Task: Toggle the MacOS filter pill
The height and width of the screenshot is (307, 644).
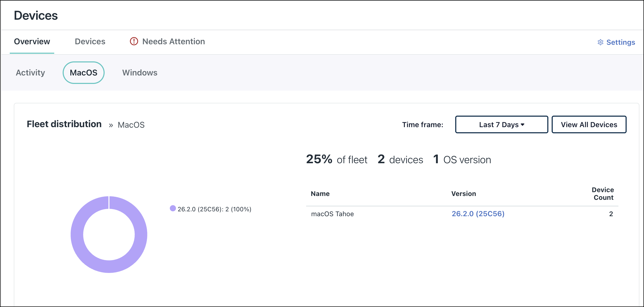Action: pos(83,72)
